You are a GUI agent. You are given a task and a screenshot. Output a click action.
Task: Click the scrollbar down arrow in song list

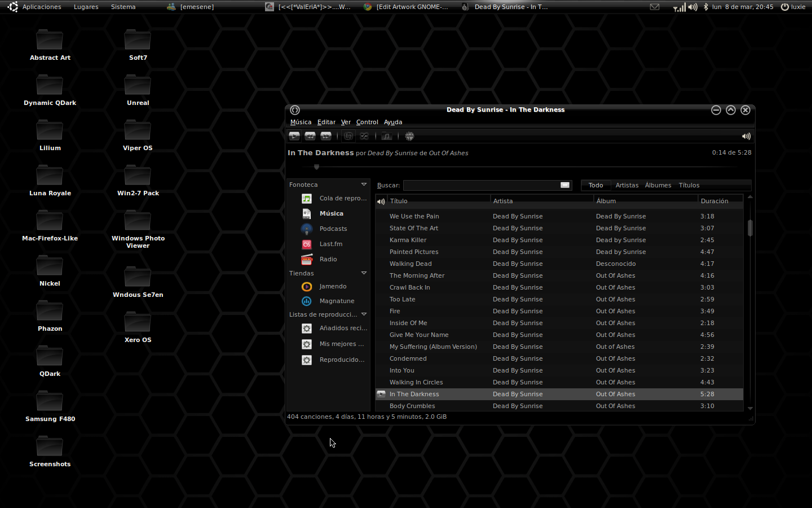coord(750,408)
